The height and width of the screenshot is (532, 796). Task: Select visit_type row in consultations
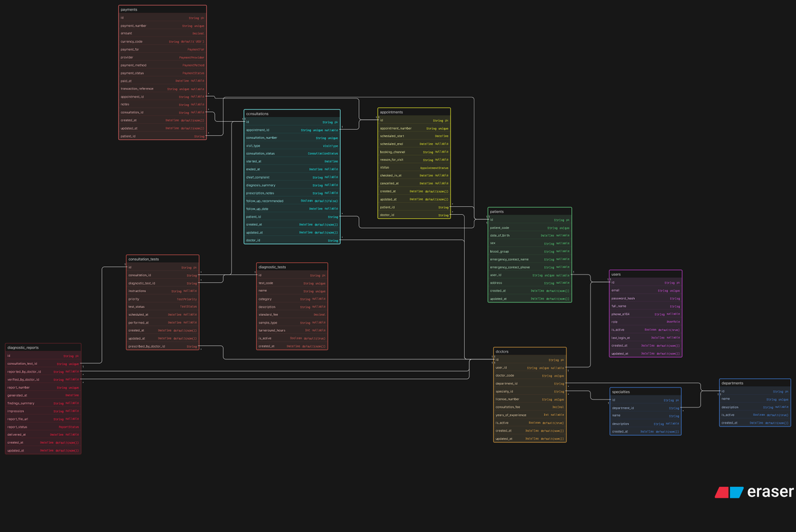pos(292,146)
